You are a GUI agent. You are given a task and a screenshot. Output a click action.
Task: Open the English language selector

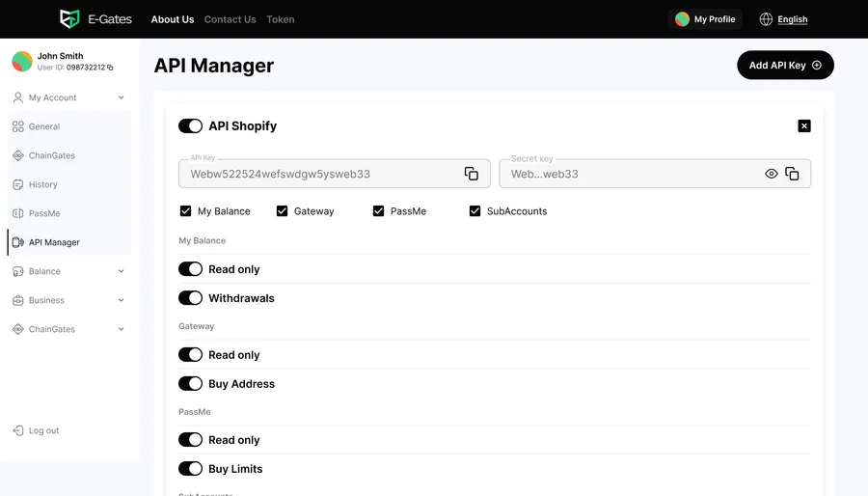point(792,19)
